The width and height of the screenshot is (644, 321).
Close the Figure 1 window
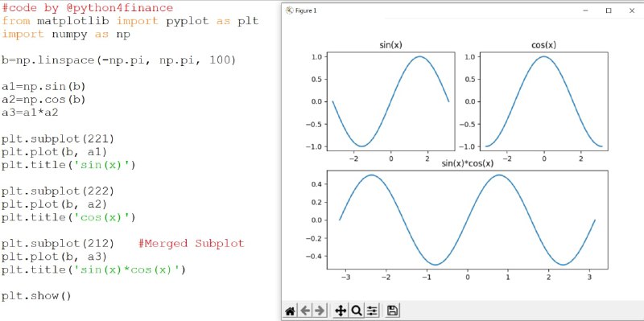tap(632, 10)
